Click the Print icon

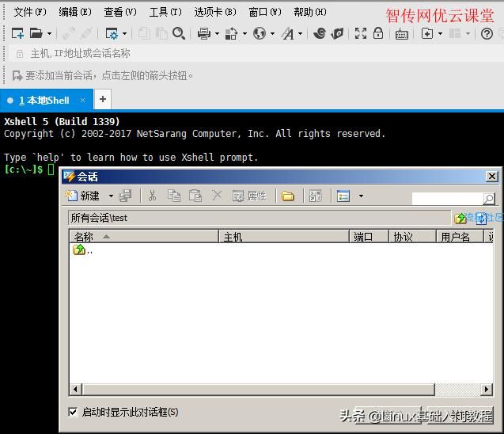[x=204, y=33]
